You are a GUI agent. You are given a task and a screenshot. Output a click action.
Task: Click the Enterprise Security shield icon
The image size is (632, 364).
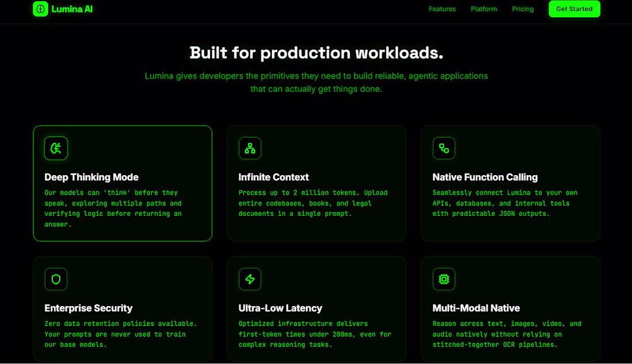click(x=56, y=279)
